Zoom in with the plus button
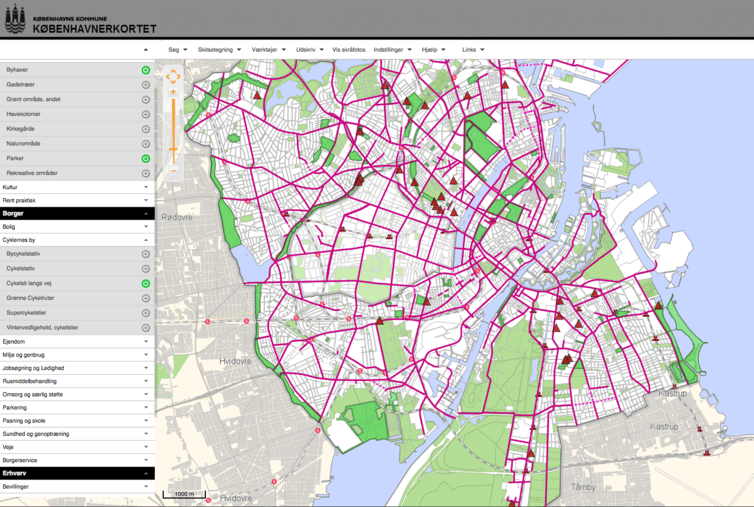The image size is (754, 507). [x=173, y=91]
